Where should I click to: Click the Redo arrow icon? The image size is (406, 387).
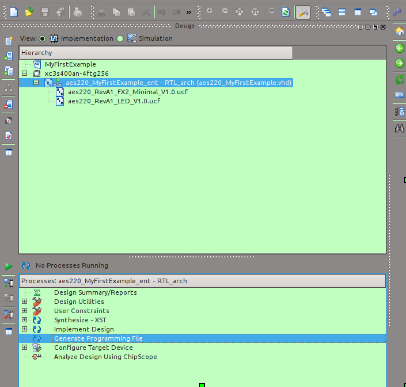tap(177, 12)
